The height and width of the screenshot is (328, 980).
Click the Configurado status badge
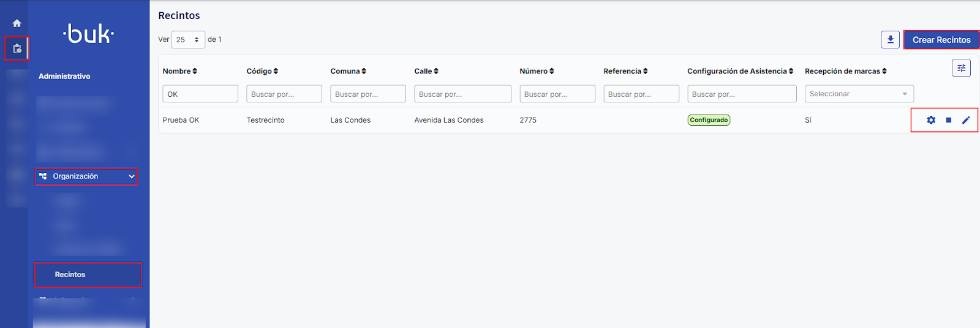[709, 120]
